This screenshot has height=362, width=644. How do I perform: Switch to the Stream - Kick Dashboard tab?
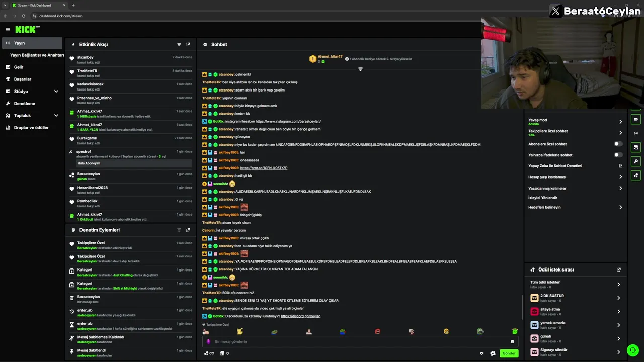pos(38,5)
